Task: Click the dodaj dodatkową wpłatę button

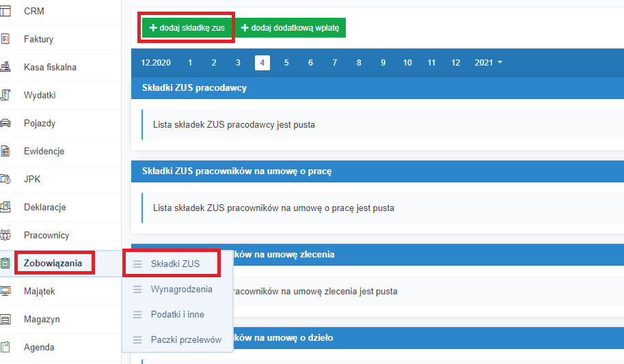Action: click(290, 28)
